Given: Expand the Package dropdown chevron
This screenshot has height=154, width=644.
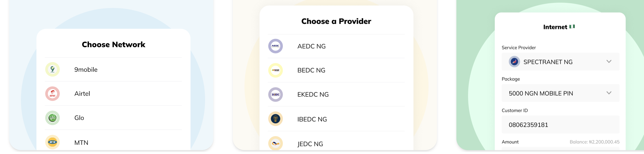Looking at the screenshot, I should point(609,93).
